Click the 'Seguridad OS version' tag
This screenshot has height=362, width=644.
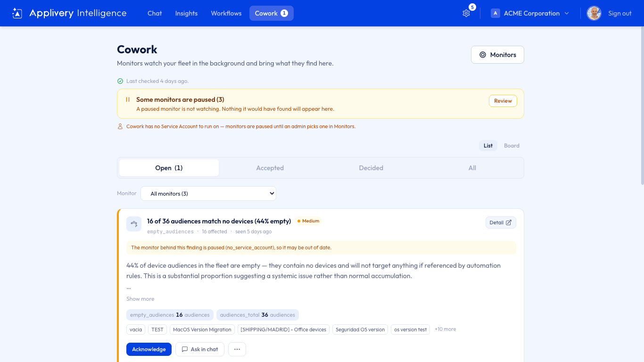tap(360, 329)
